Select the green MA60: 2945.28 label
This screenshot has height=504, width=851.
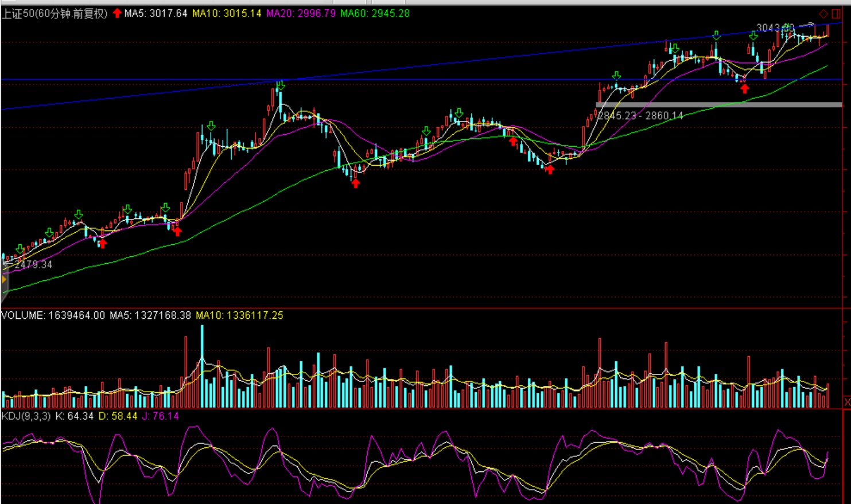(375, 13)
